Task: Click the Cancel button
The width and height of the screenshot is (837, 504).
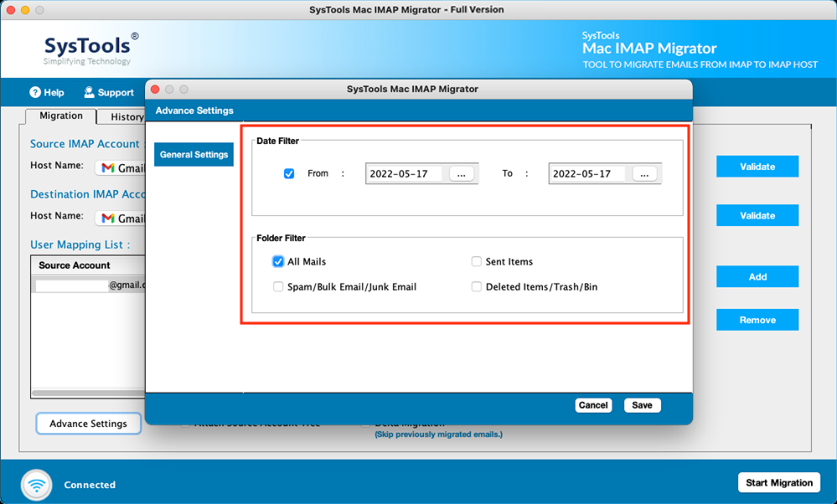Action: (593, 405)
